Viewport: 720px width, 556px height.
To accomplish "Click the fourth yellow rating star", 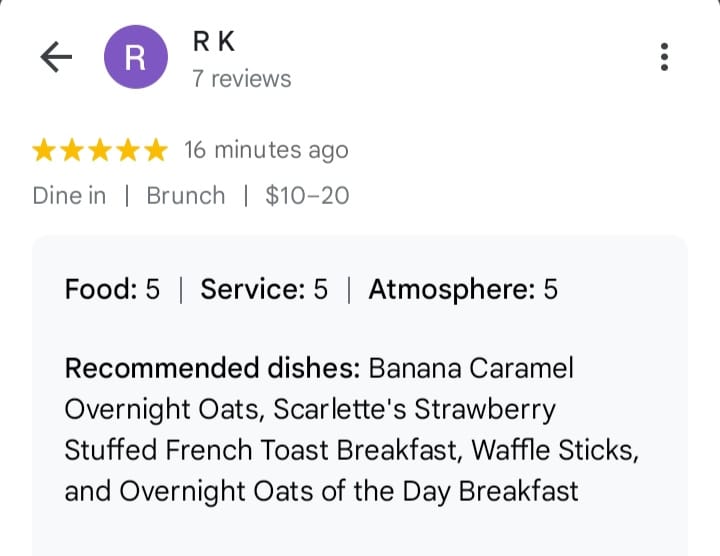I will 128,151.
